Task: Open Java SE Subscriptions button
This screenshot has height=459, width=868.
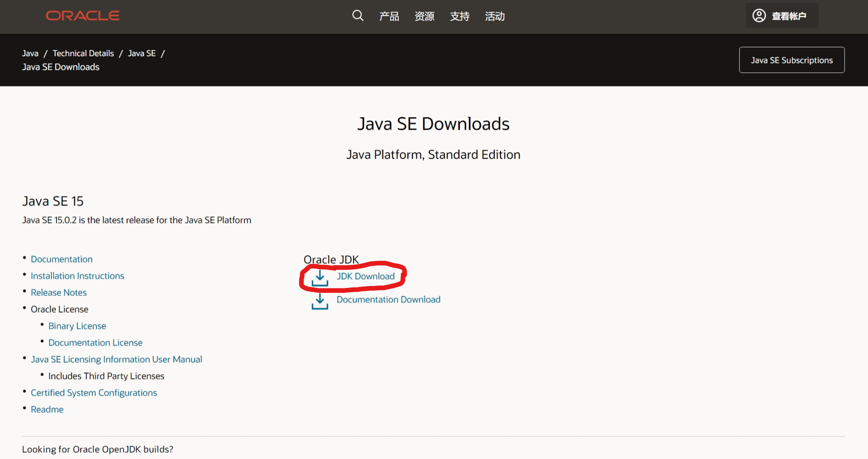Action: [x=792, y=60]
